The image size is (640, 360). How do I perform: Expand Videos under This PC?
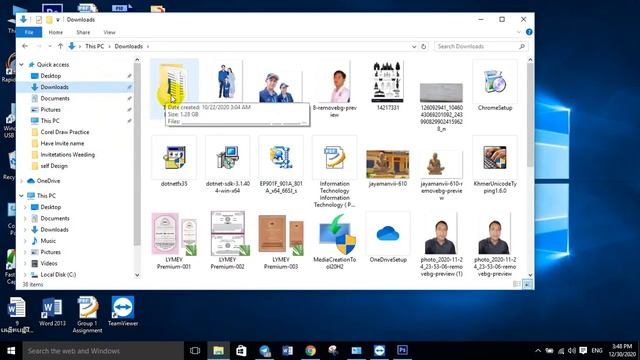26,263
